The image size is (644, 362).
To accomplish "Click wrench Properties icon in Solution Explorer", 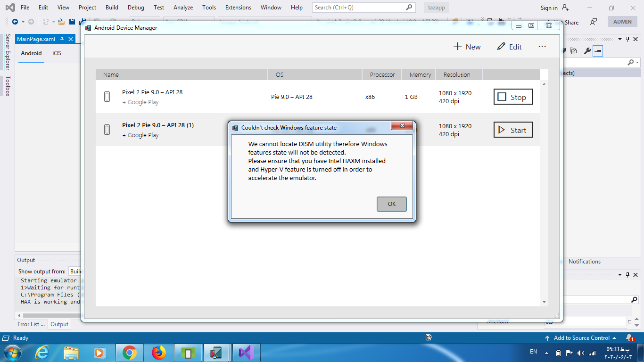I will pyautogui.click(x=587, y=51).
